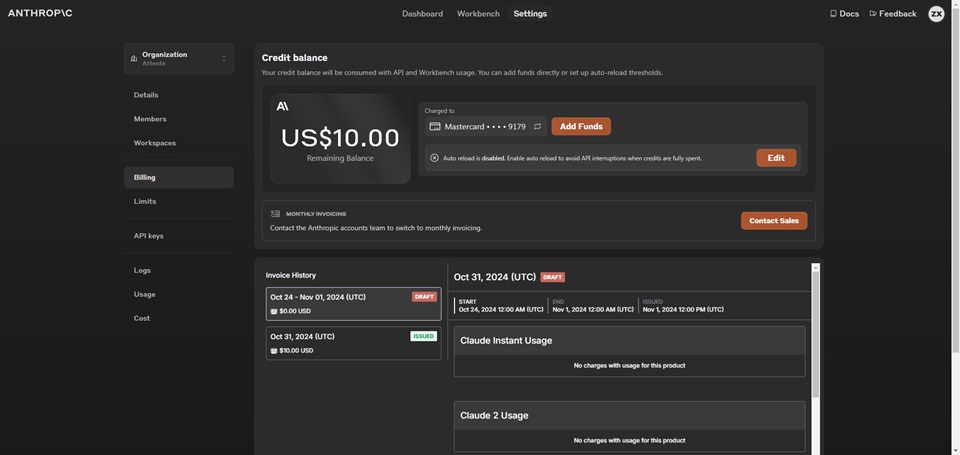Click the Feedback flag icon
This screenshot has height=455, width=960.
873,13
